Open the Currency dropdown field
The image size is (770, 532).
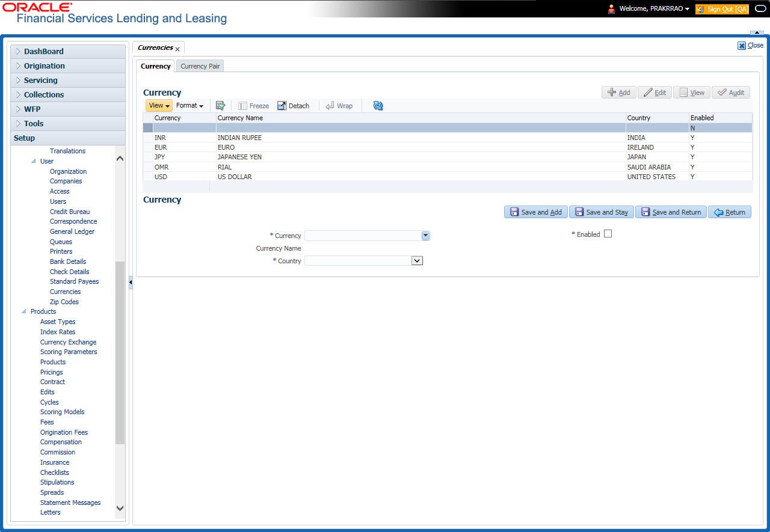tap(426, 236)
